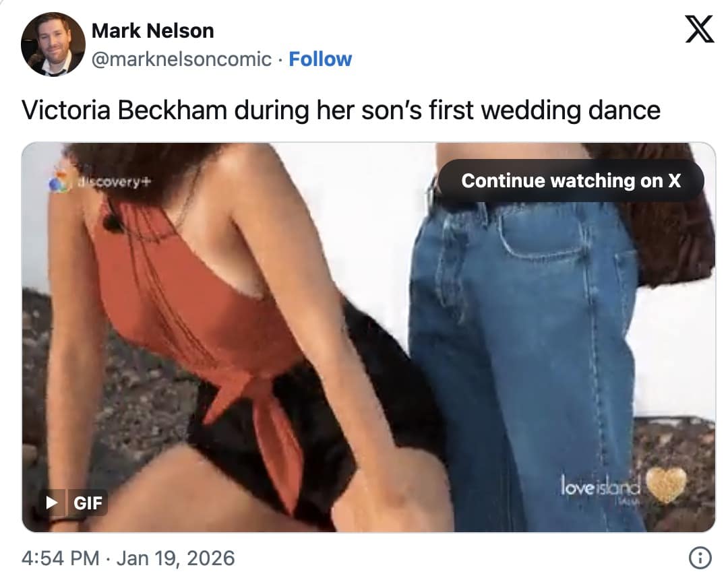The width and height of the screenshot is (728, 578).
Task: Click the gold heart Love Island icon
Action: point(665,484)
